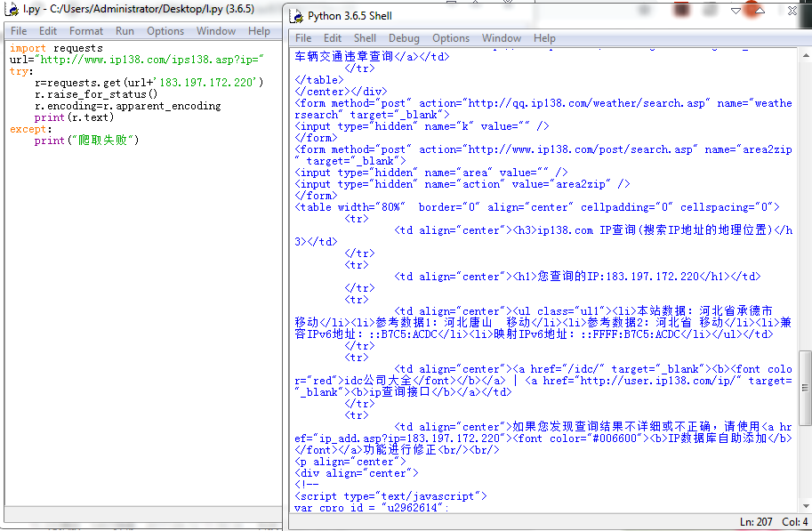This screenshot has width=812, height=531.
Task: Click the 'ip查询接口' output line
Action: (403, 392)
